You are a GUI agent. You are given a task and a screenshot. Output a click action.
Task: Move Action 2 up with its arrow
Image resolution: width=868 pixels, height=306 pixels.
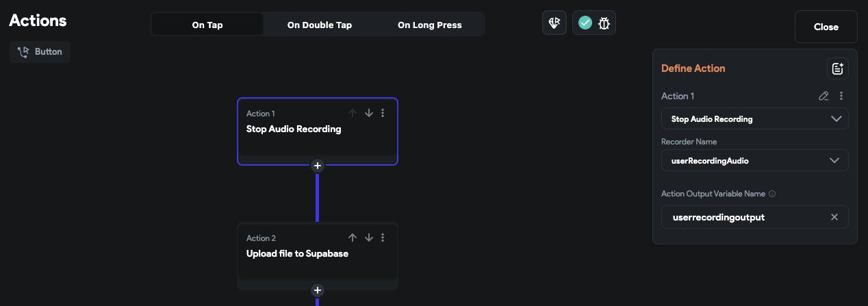[x=353, y=238]
